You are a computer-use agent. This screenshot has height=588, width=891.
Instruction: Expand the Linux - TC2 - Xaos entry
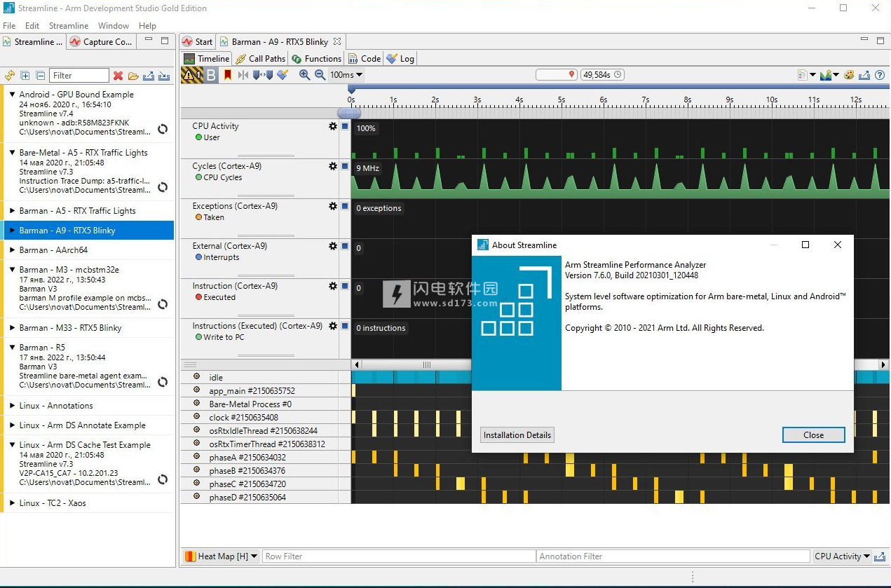click(12, 503)
